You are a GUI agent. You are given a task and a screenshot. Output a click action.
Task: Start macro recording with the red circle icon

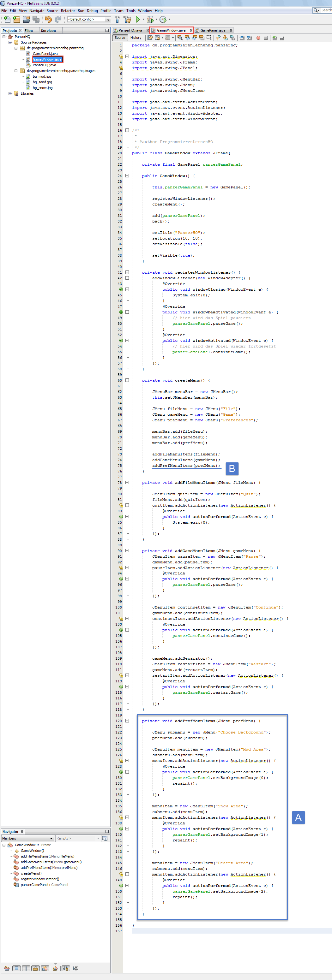pos(258,38)
